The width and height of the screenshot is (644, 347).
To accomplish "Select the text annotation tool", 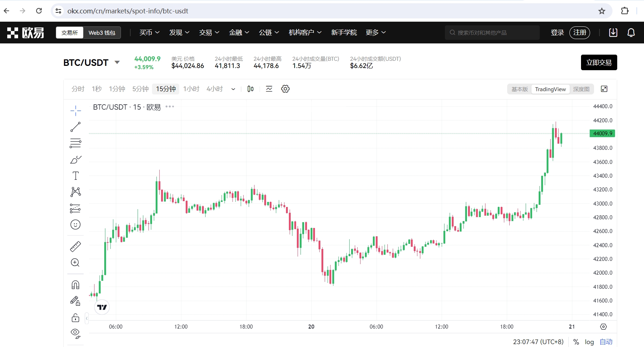I will pos(75,176).
